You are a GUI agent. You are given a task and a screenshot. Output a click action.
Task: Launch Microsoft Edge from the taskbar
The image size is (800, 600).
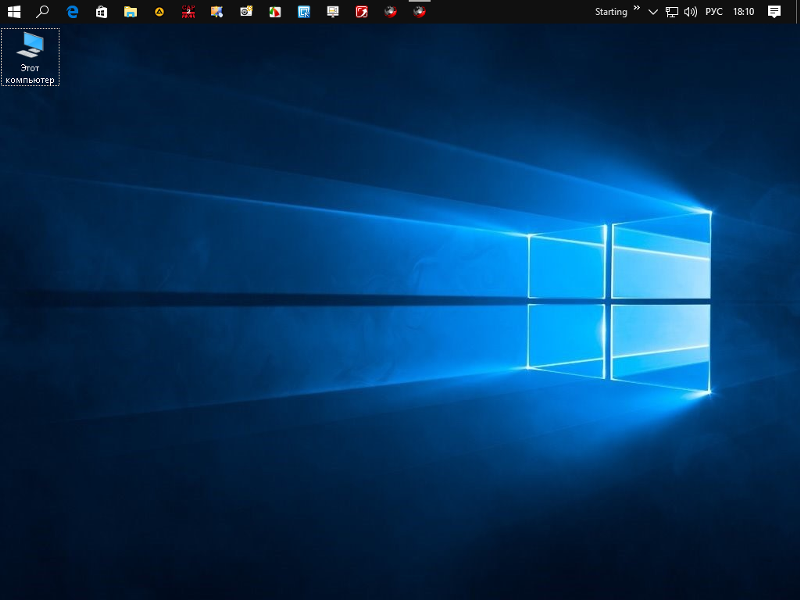coord(72,11)
